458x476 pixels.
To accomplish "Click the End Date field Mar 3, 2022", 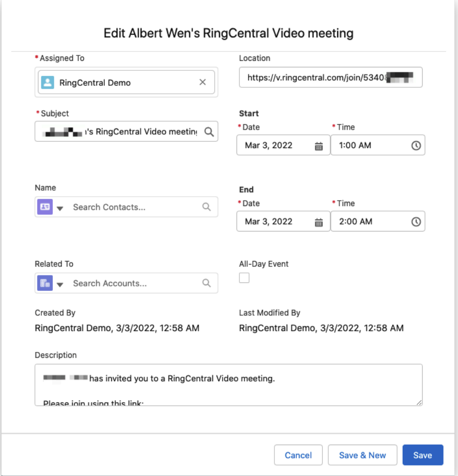I will pos(283,222).
